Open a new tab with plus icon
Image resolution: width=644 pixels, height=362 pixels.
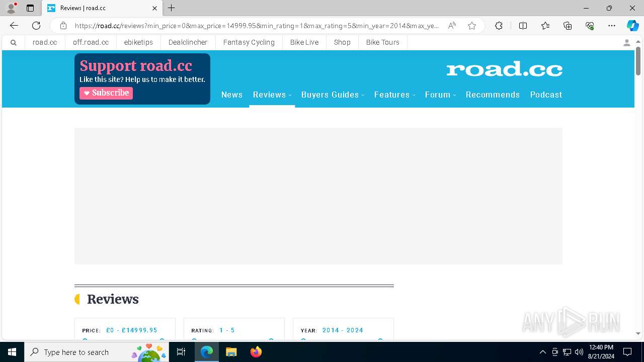pos(172,8)
